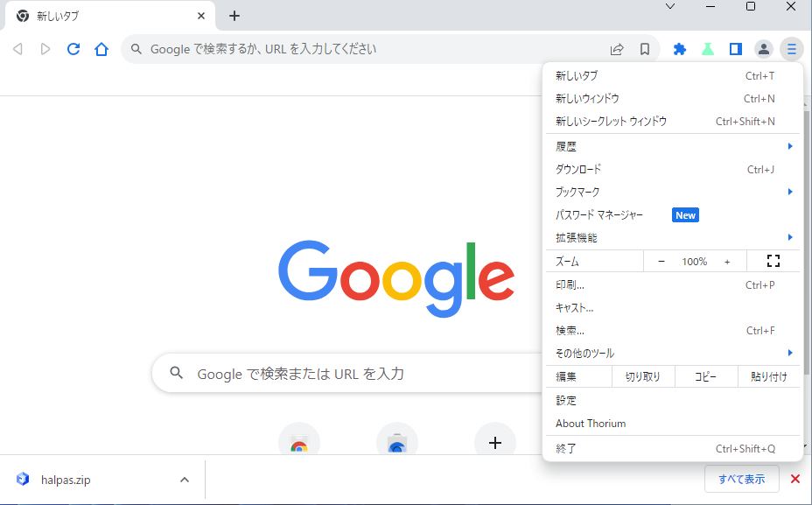Image resolution: width=812 pixels, height=505 pixels.
Task: Click the Google search box on the page
Action: (350, 374)
